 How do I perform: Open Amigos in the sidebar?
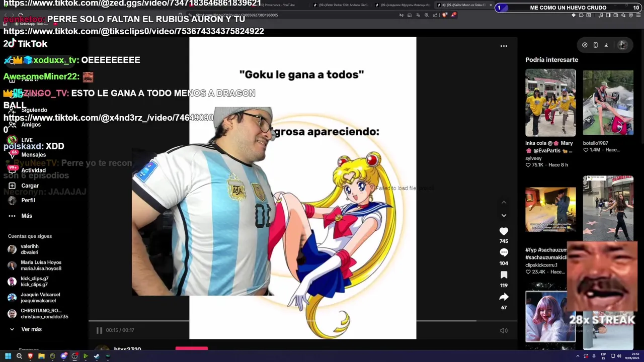click(24, 125)
